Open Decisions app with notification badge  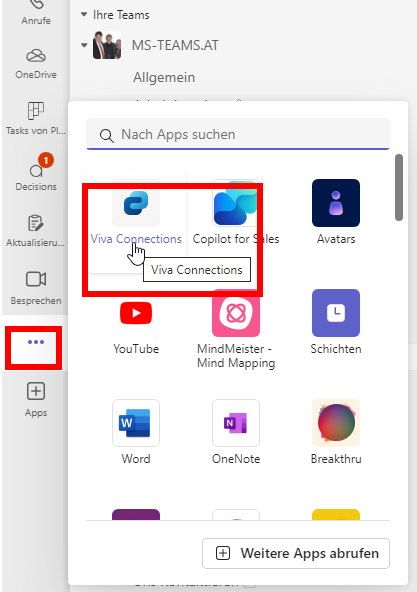coord(36,173)
